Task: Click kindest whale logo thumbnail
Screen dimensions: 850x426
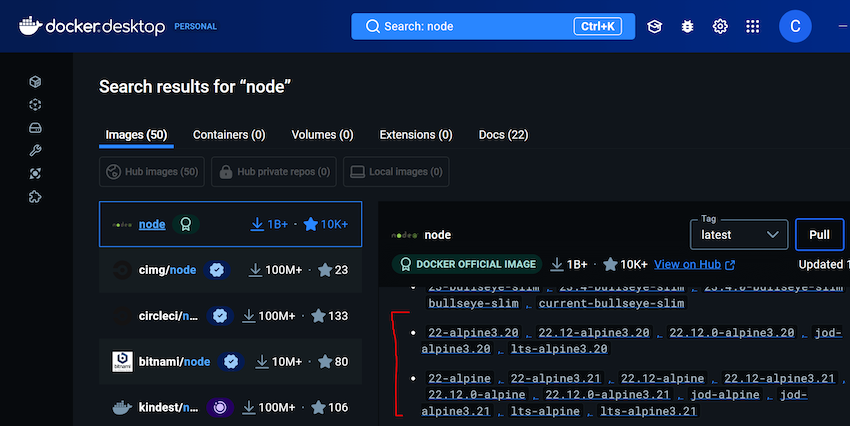Action: [123, 408]
